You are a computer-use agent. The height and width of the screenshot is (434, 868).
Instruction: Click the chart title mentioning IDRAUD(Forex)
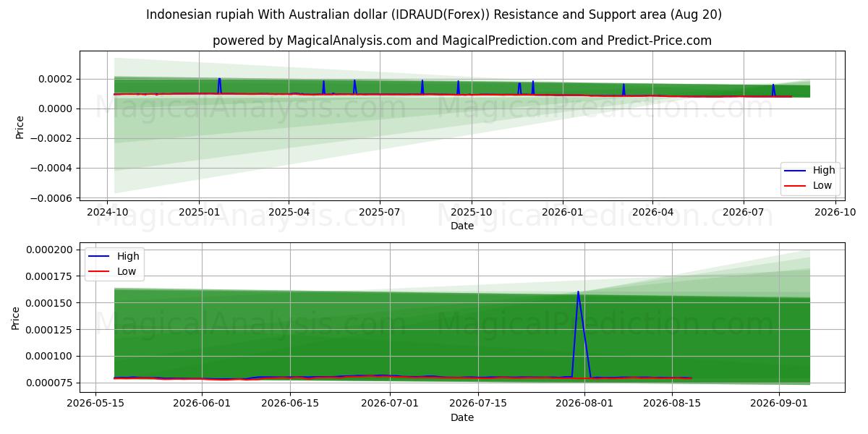(434, 14)
